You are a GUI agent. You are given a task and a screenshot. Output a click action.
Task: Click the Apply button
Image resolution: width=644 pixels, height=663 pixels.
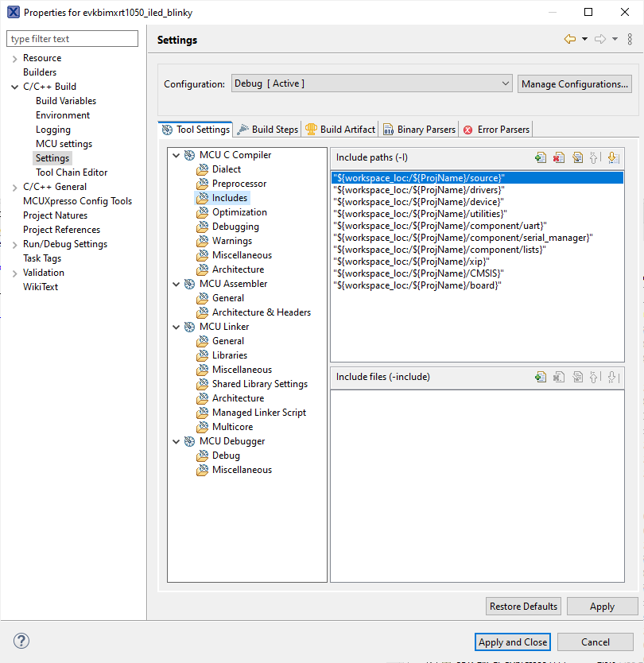602,607
